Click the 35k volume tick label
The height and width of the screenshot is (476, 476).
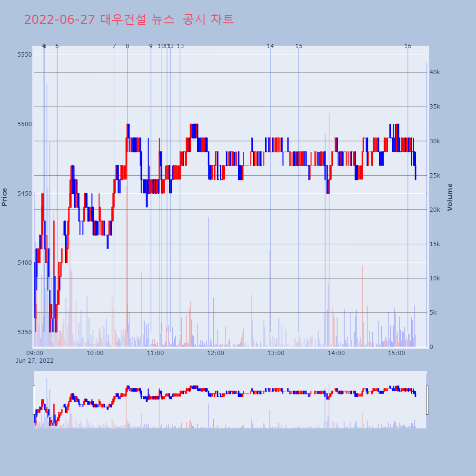tap(435, 107)
